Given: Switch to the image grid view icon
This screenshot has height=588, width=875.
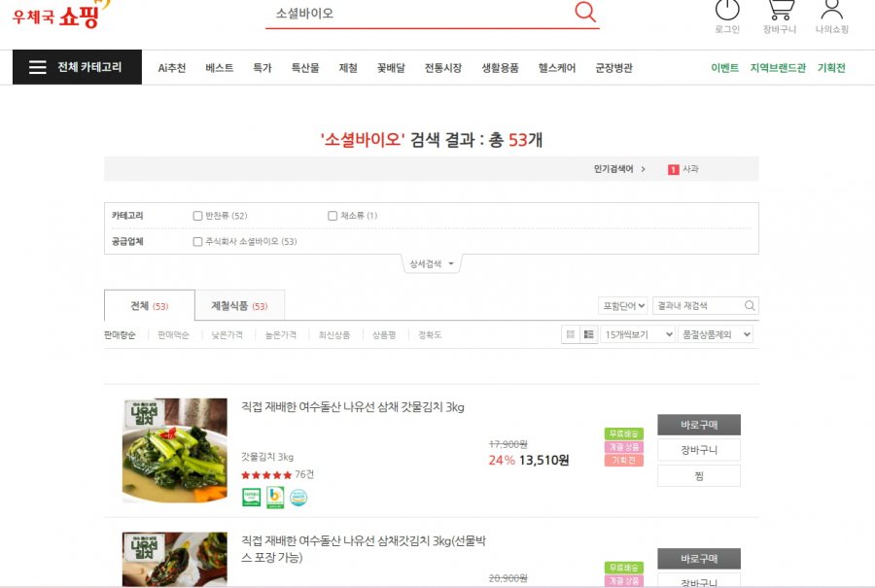Looking at the screenshot, I should 571,334.
